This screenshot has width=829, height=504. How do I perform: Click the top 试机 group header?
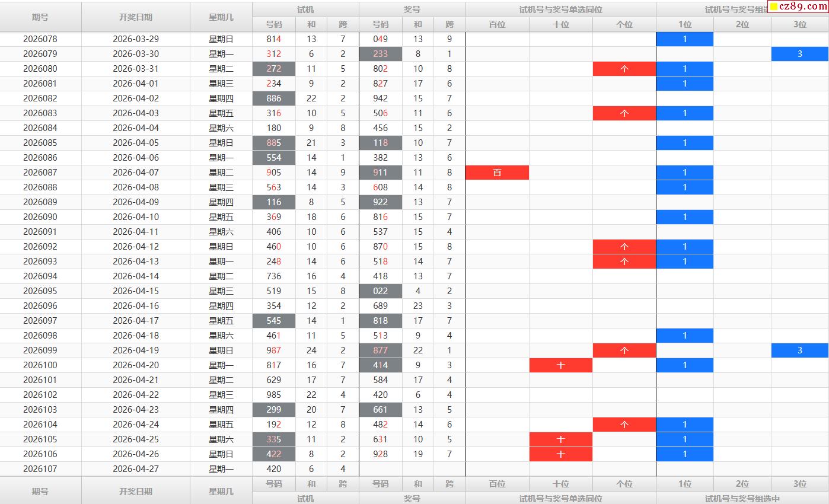[305, 9]
